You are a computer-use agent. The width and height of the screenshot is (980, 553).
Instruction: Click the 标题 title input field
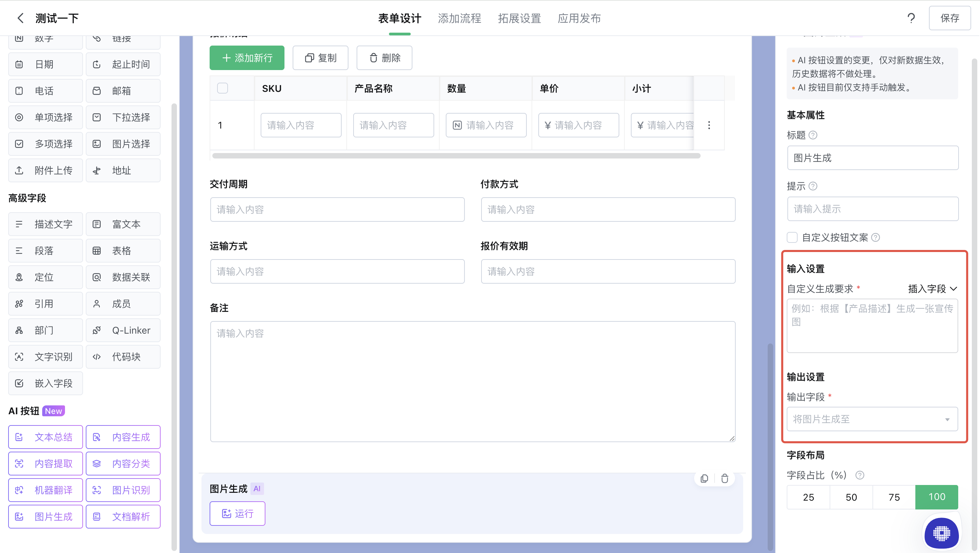pos(873,158)
